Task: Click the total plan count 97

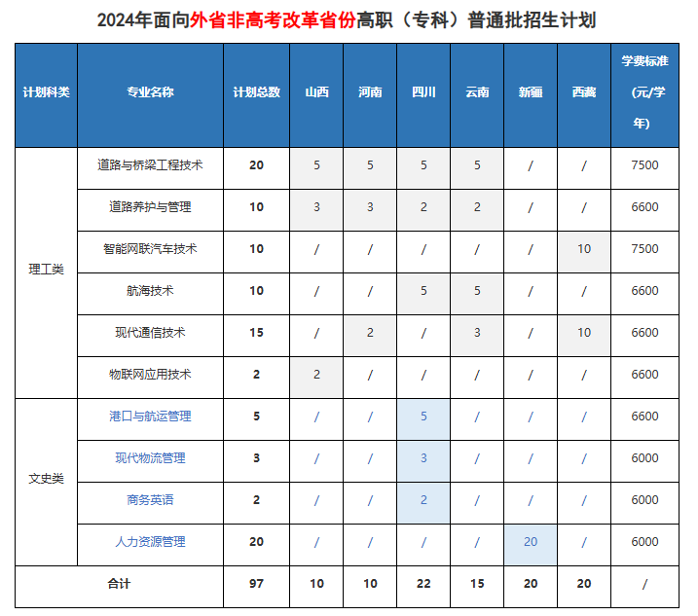Action: pos(256,584)
